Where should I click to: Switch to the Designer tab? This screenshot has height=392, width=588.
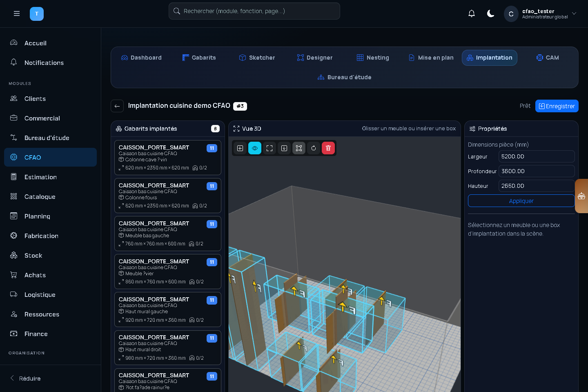tap(315, 58)
